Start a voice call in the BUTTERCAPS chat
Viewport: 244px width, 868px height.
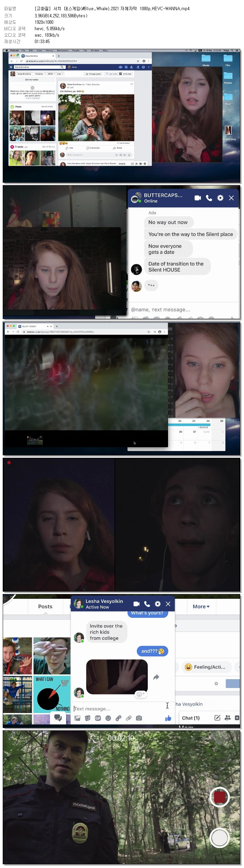[209, 198]
